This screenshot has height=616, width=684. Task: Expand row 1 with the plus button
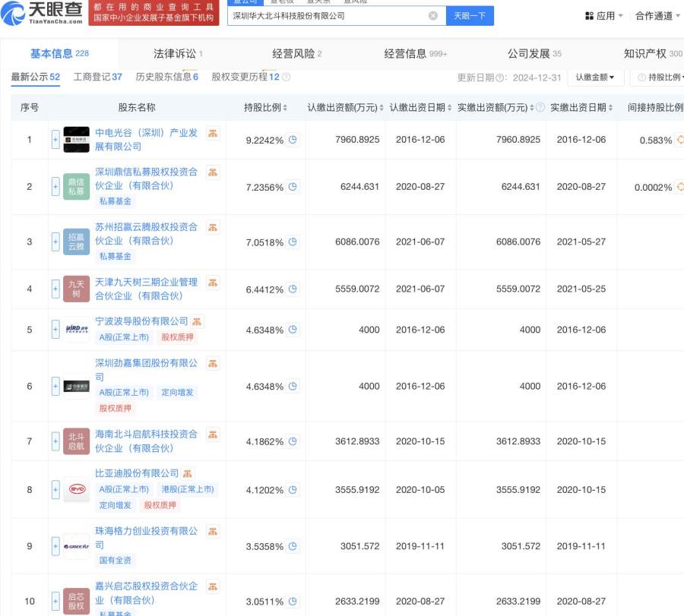tap(55, 140)
